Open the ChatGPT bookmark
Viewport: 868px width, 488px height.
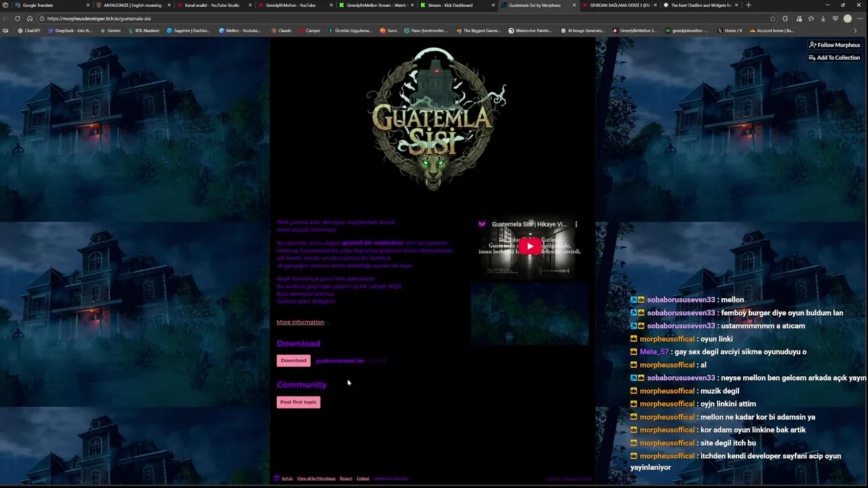tap(29, 30)
